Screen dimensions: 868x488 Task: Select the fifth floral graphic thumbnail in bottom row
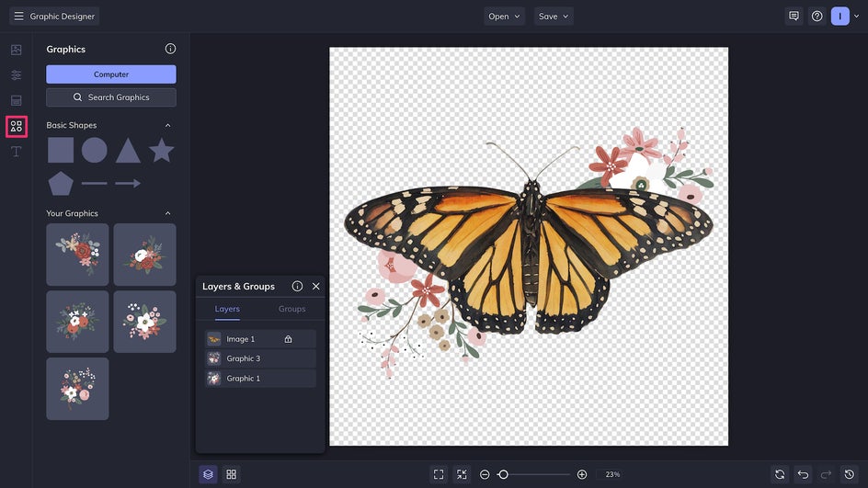point(77,389)
